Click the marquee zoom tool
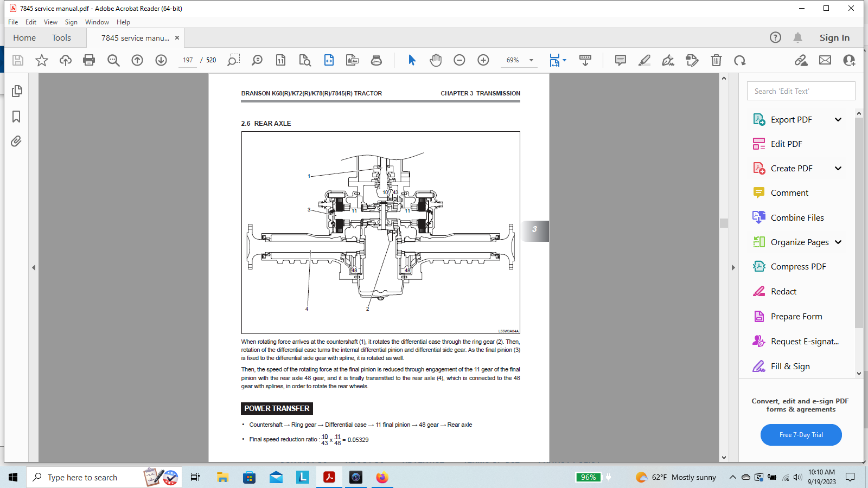Screen dimensions: 868x488 pyautogui.click(x=234, y=60)
